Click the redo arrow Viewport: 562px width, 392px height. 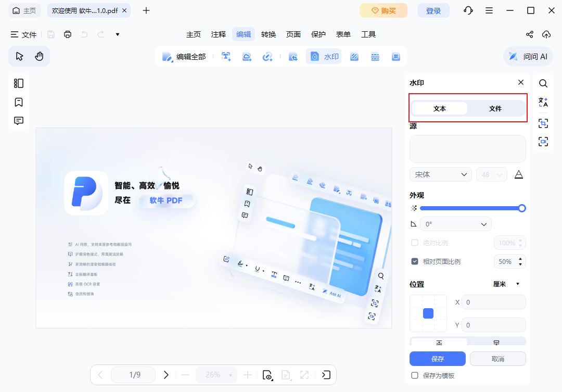101,34
